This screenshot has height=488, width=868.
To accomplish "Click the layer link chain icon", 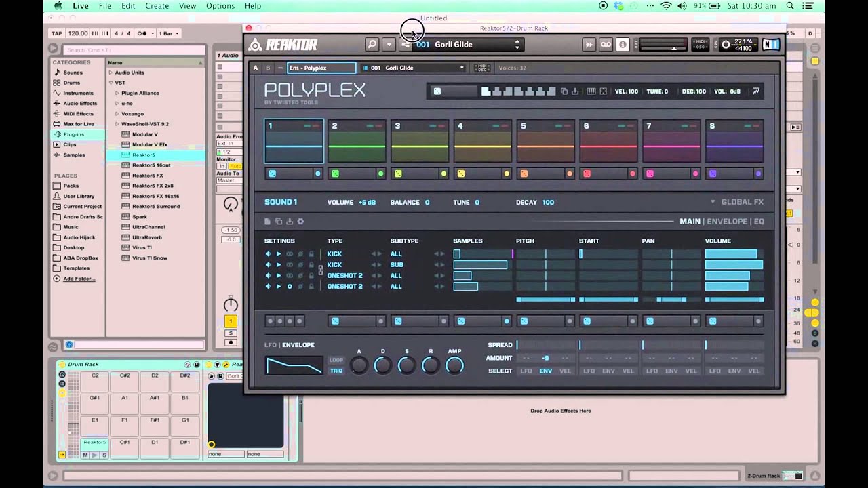I will click(321, 270).
